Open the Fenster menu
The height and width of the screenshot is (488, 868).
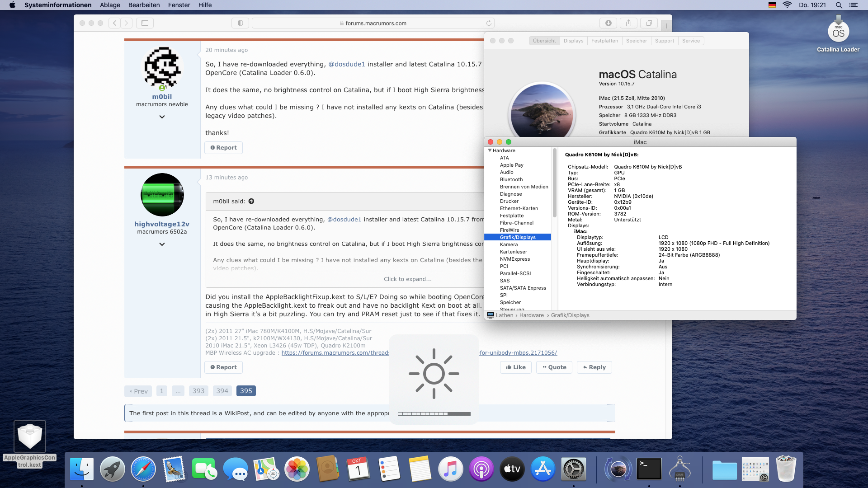(179, 5)
